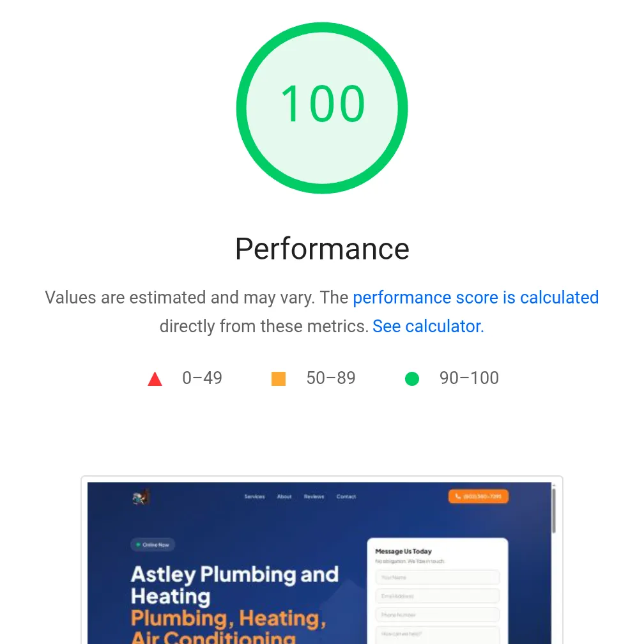Click the circular 100 Performance score gauge
The height and width of the screenshot is (644, 644).
coord(322,107)
